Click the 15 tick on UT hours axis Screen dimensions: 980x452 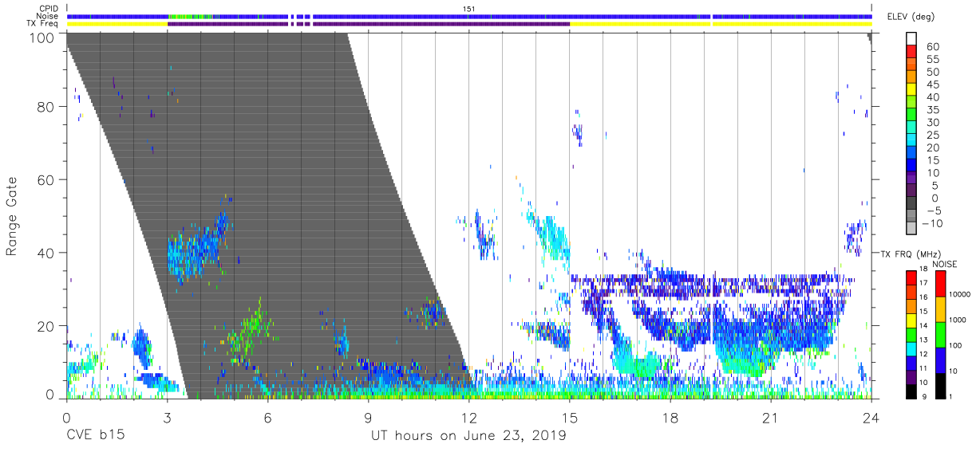point(570,416)
